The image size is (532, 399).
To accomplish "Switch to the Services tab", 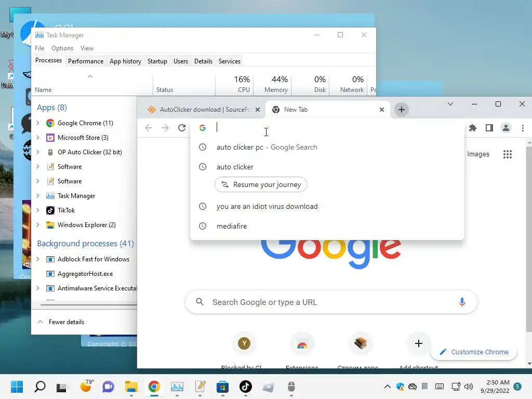I will coord(229,61).
